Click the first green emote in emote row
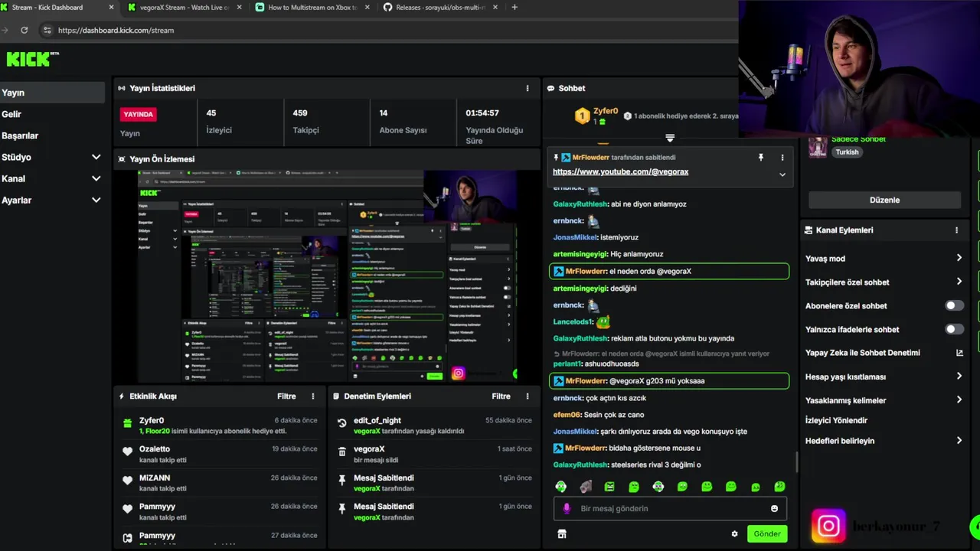This screenshot has height=551, width=980. click(560, 487)
